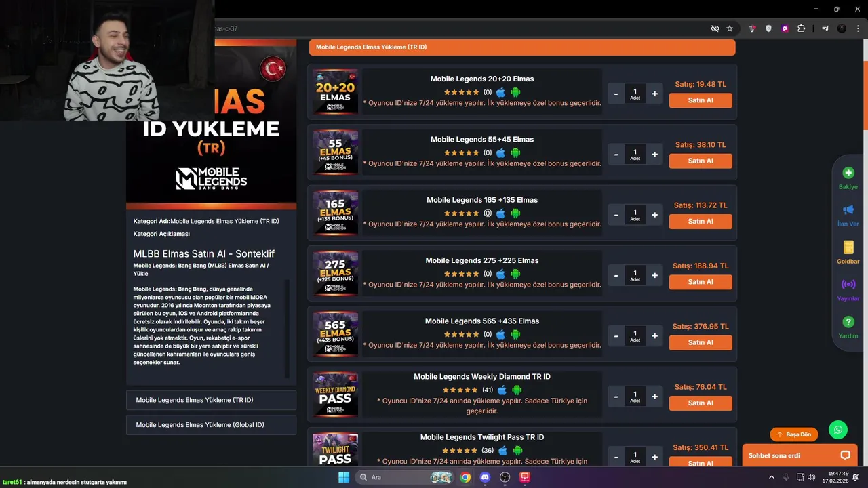Buy Weekly Diamond TR ID with Satın Al
This screenshot has height=488, width=868.
click(x=701, y=403)
